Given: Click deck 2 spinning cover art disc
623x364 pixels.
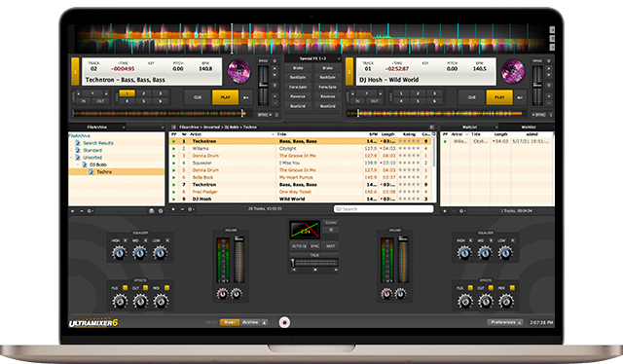Looking at the screenshot, I should pos(513,71).
